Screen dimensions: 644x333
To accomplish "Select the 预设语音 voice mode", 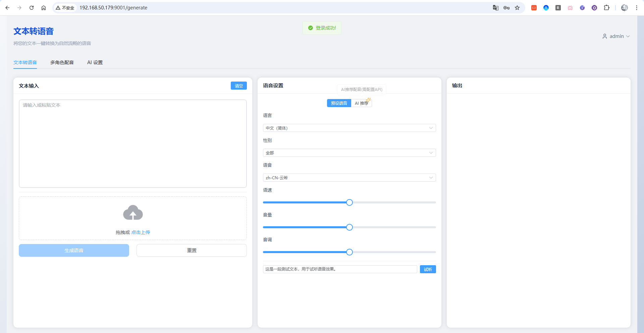I will click(x=339, y=103).
